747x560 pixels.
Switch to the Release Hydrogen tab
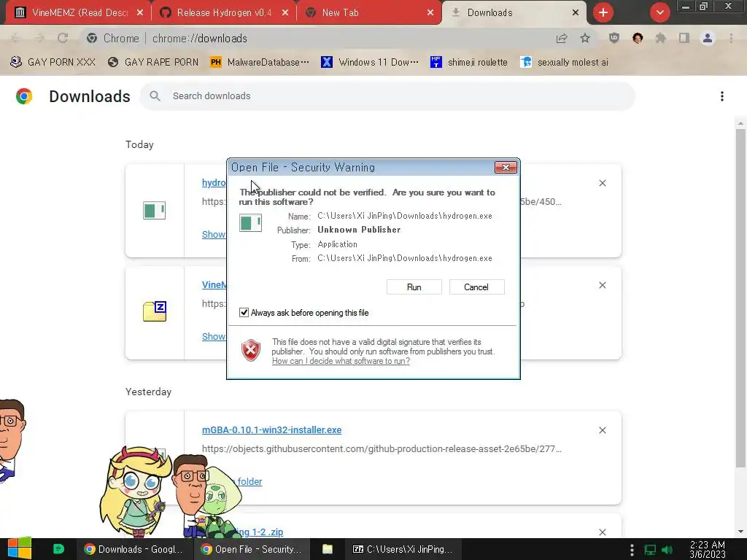224,13
